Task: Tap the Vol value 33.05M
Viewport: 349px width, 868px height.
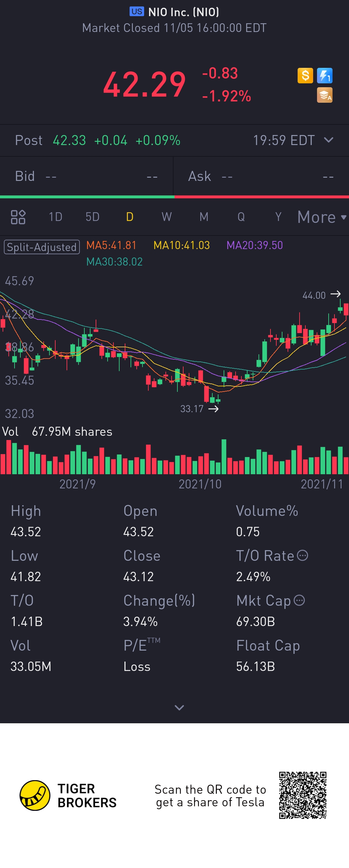Action: point(31,666)
